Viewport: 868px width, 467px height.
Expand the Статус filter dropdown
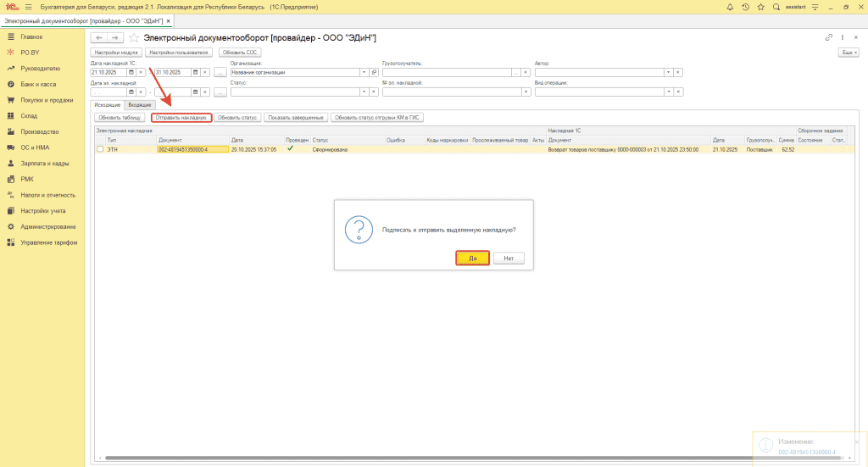coord(364,92)
